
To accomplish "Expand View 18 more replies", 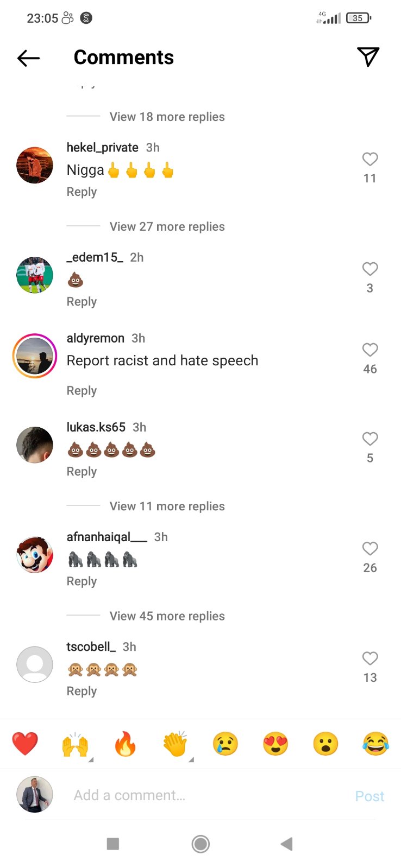I will [x=167, y=117].
